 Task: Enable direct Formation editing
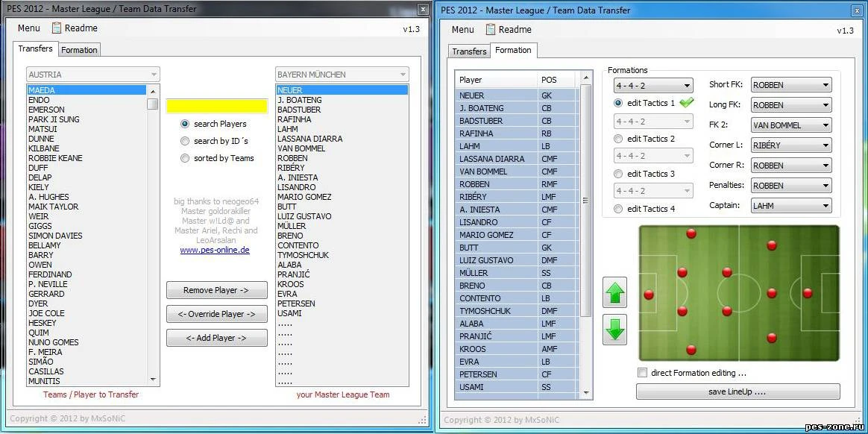click(642, 373)
